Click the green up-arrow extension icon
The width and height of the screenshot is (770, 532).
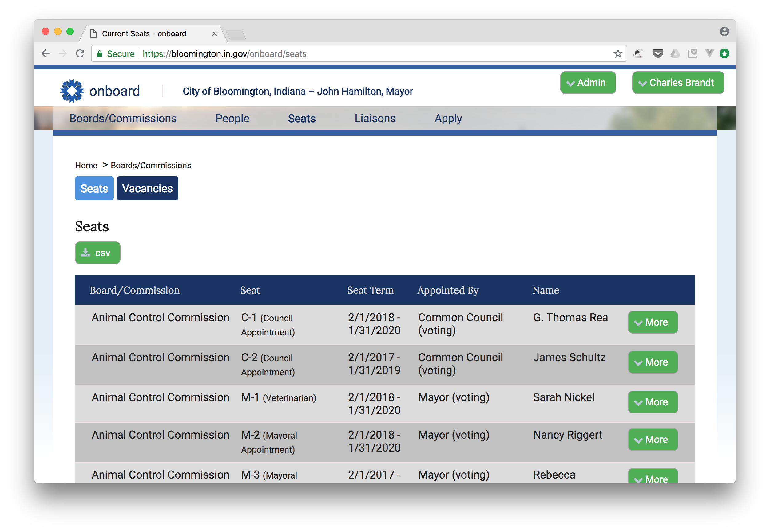click(x=724, y=54)
